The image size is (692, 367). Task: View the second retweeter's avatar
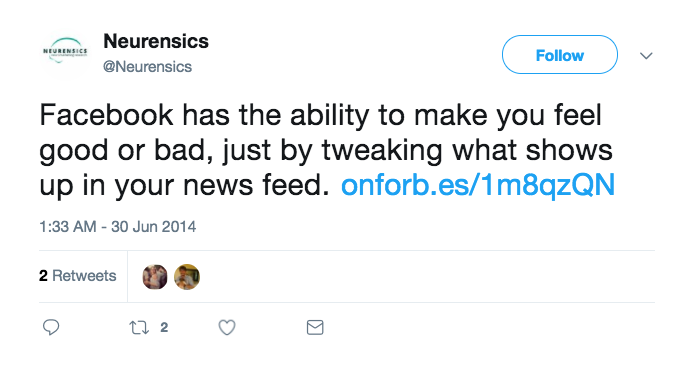(x=187, y=277)
